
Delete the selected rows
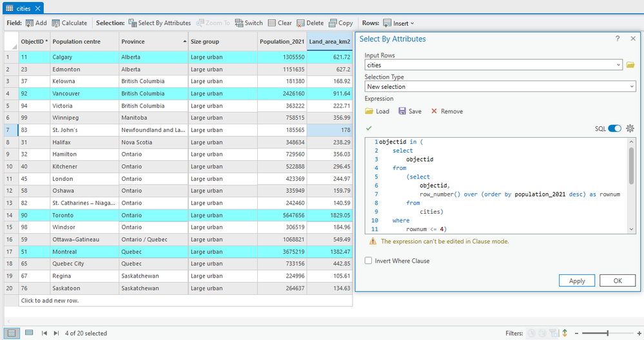click(310, 23)
